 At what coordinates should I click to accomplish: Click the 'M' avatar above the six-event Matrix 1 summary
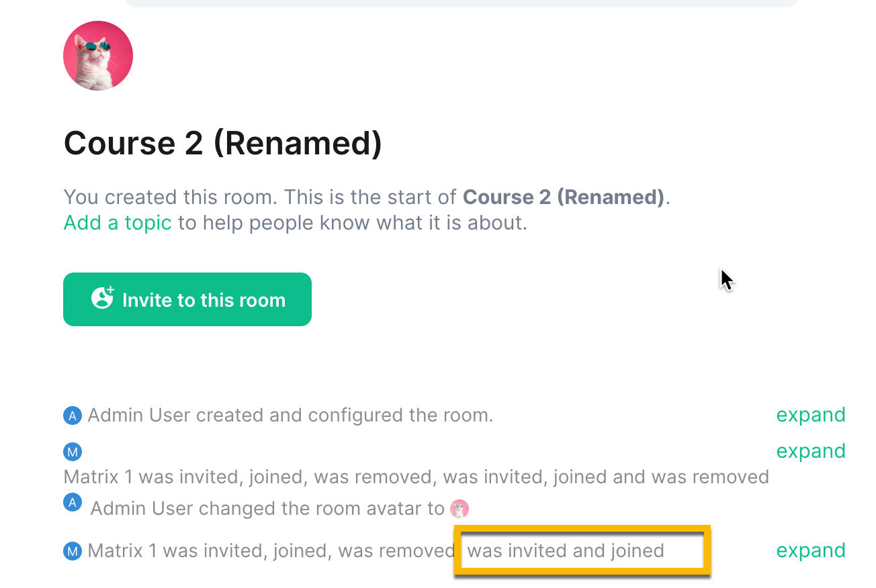click(x=72, y=452)
